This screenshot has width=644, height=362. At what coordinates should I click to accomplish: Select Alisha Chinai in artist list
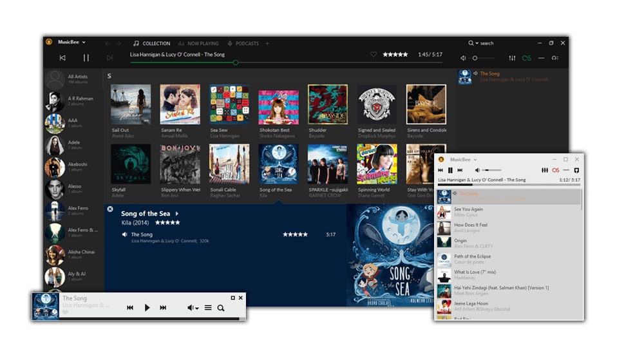(x=74, y=254)
